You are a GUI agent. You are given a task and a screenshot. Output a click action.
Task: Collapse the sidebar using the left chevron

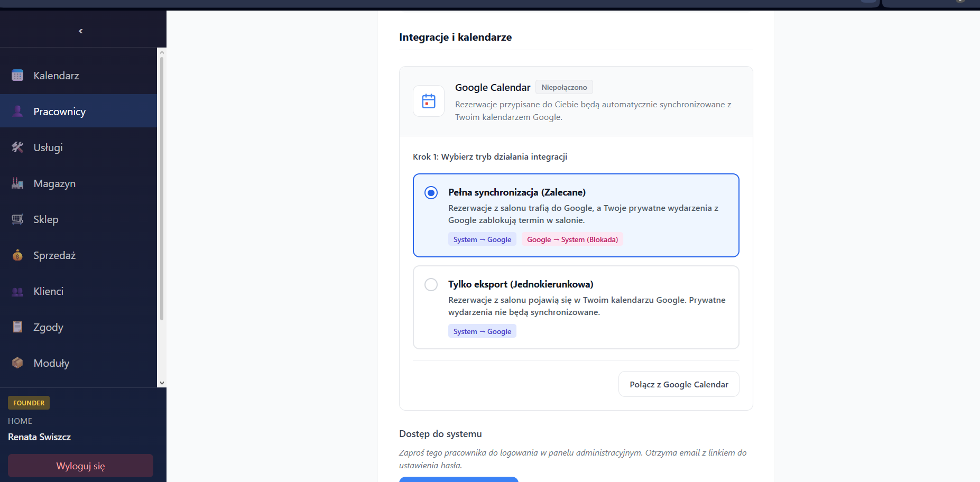tap(80, 31)
